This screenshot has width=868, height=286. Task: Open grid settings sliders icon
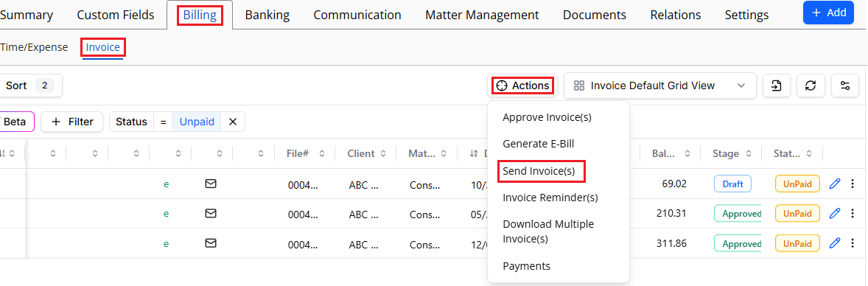[x=844, y=86]
